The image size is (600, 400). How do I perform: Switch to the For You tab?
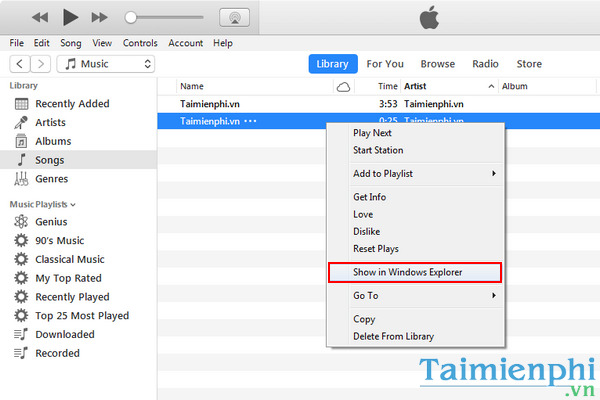point(385,64)
